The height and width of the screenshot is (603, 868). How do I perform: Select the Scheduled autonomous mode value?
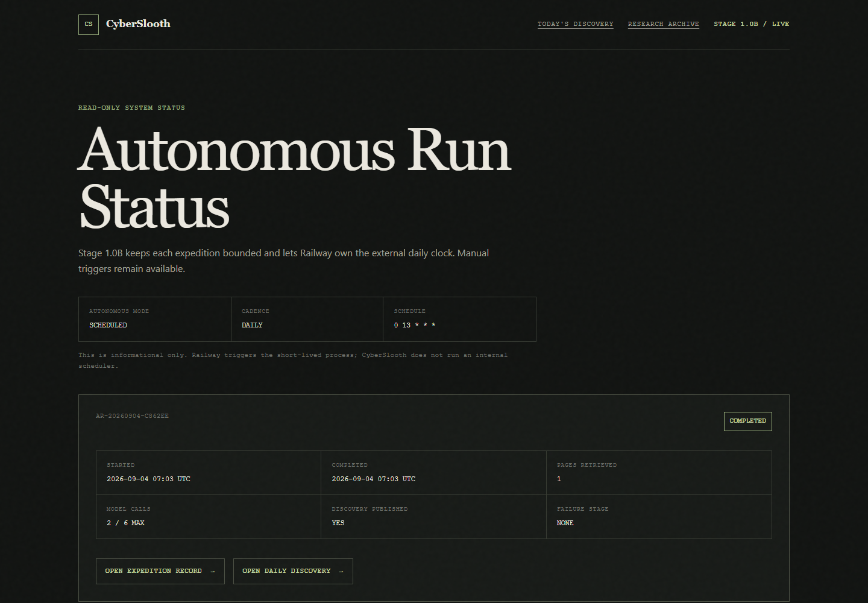[108, 325]
